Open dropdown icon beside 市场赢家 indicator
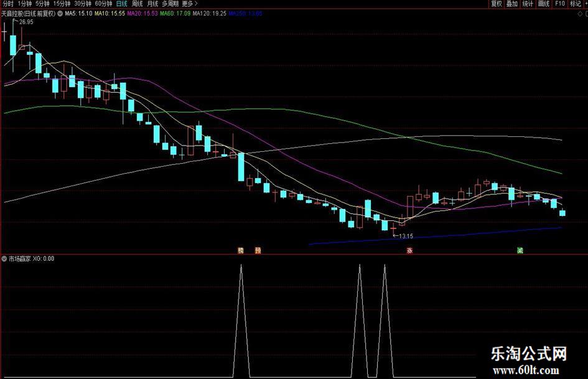Image resolution: width=588 pixels, height=379 pixels. (x=4, y=259)
